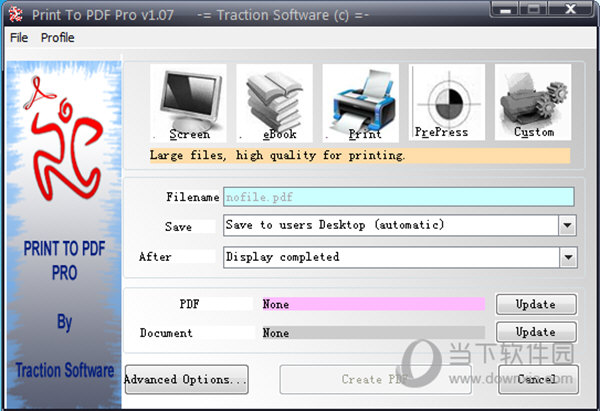600x411 pixels.
Task: Open the Profile menu
Action: coord(57,38)
